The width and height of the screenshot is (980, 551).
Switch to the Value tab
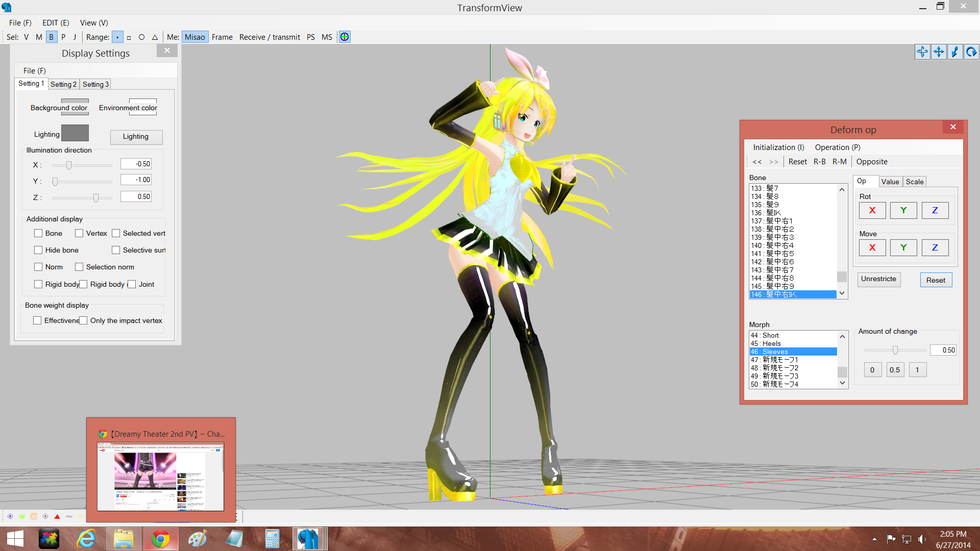(x=890, y=182)
